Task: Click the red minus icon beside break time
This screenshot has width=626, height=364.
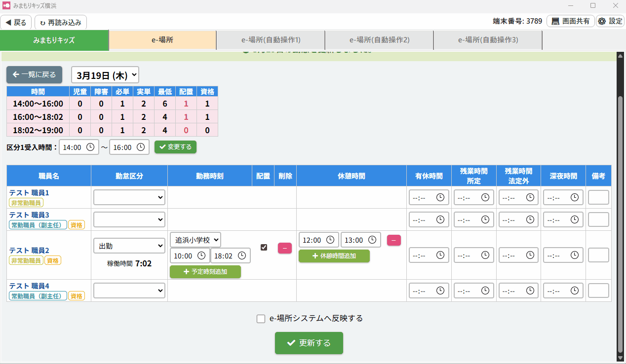Action: 393,240
